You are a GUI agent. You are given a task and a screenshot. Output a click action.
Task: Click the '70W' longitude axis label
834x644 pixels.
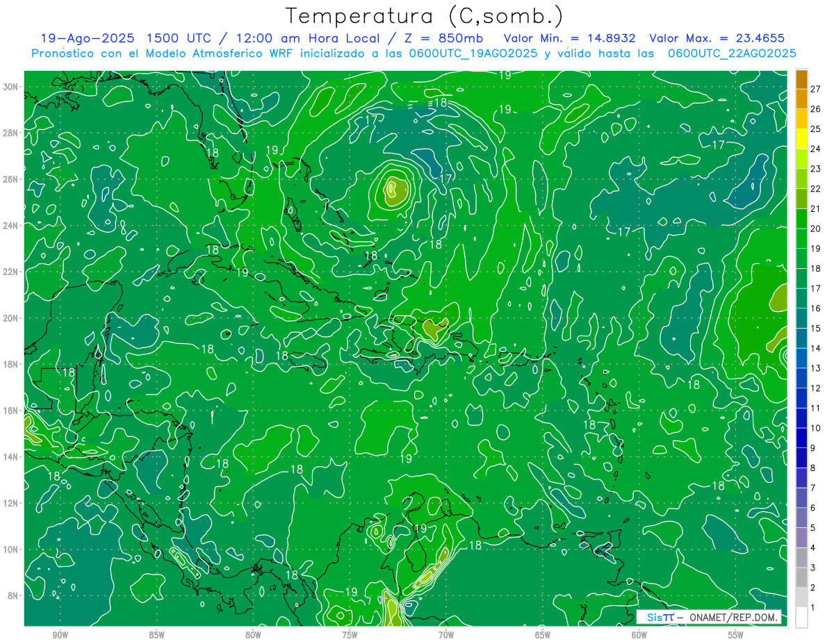point(446,635)
